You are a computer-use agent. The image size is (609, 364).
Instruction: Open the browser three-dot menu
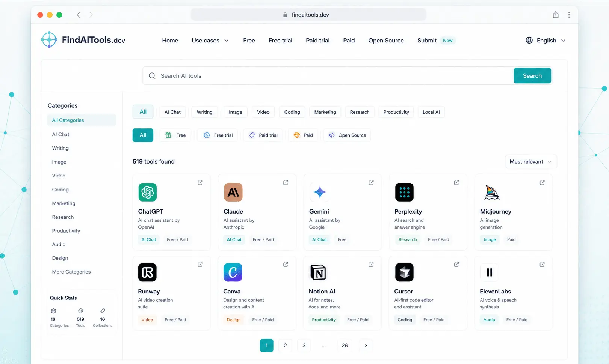(x=569, y=15)
